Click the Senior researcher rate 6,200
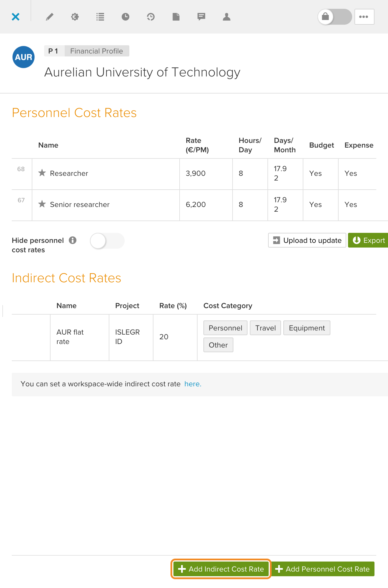The width and height of the screenshot is (388, 588). [x=196, y=205]
